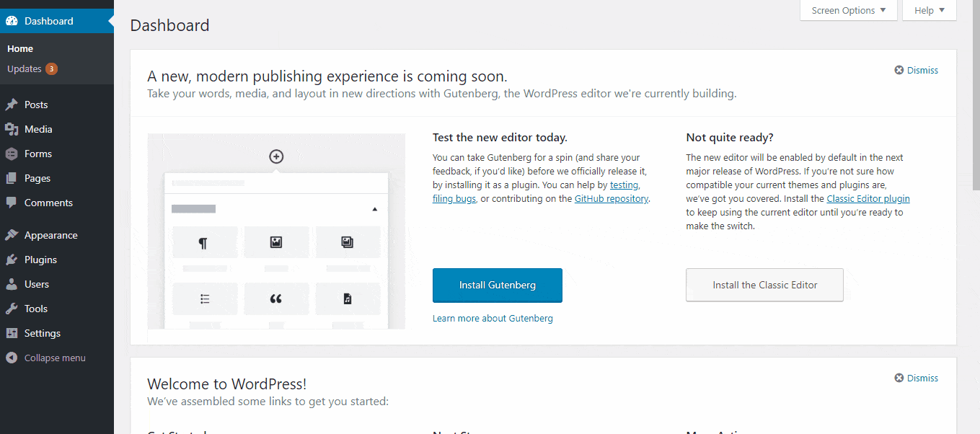Click the gallery block icon in preview

(x=348, y=243)
